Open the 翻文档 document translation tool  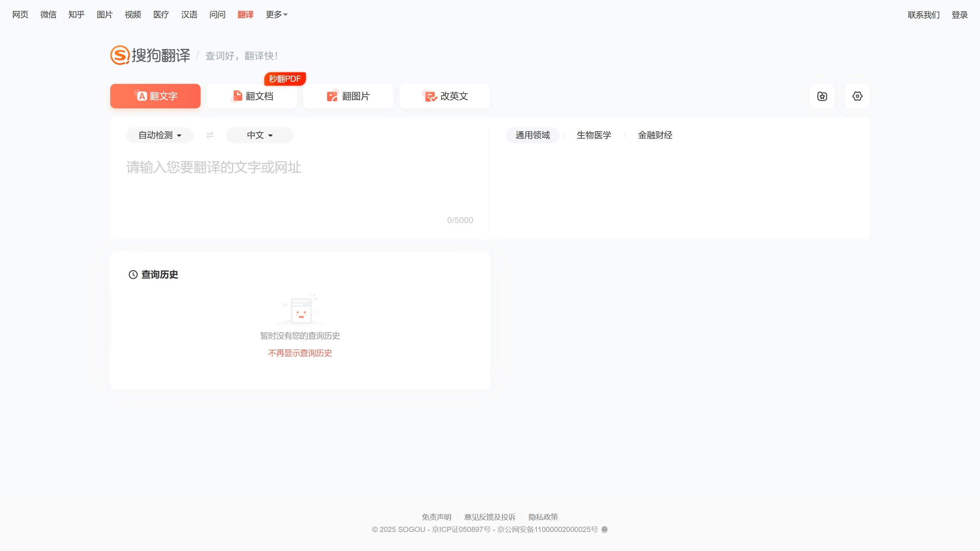pyautogui.click(x=251, y=96)
